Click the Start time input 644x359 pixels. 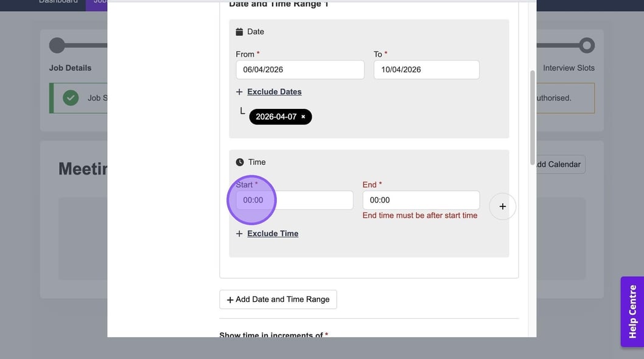click(294, 200)
